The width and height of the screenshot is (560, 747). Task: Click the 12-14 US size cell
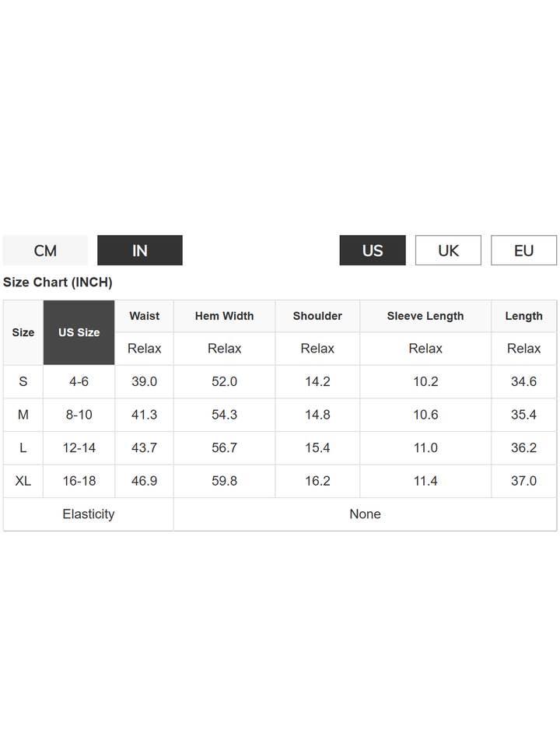pyautogui.click(x=79, y=448)
